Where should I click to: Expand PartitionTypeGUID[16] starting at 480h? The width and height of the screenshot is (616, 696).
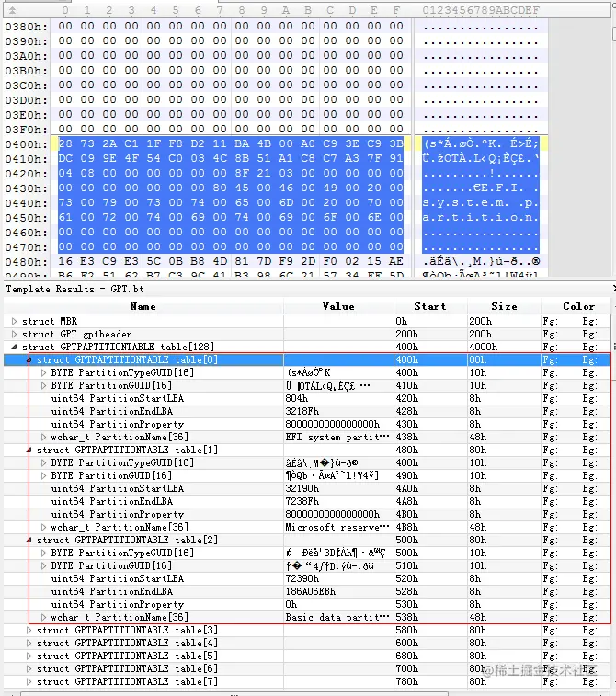(x=43, y=462)
